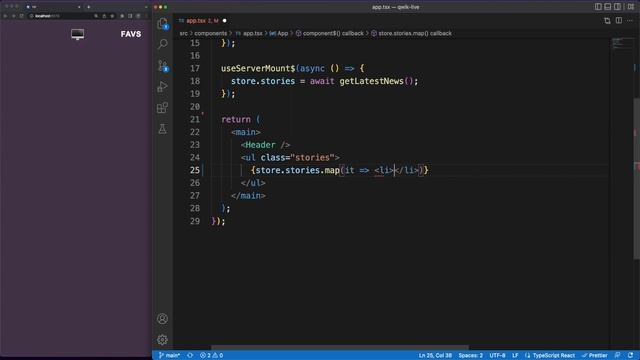Click the components breadcrumb segment
Image resolution: width=640 pixels, height=360 pixels.
211,33
